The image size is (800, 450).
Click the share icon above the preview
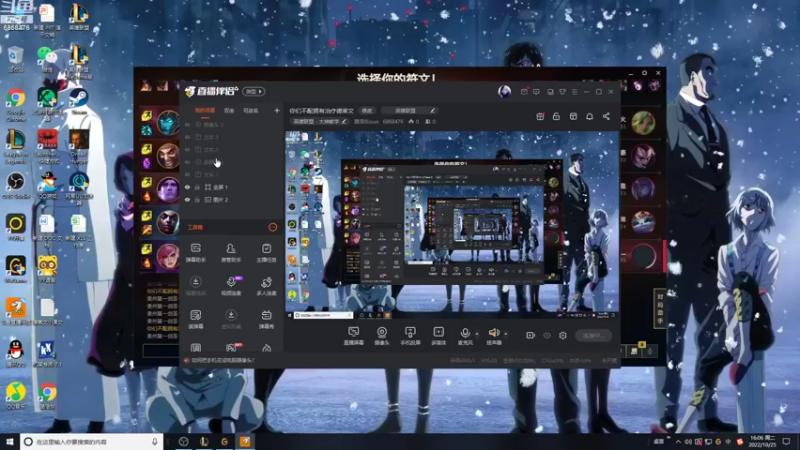(x=606, y=116)
